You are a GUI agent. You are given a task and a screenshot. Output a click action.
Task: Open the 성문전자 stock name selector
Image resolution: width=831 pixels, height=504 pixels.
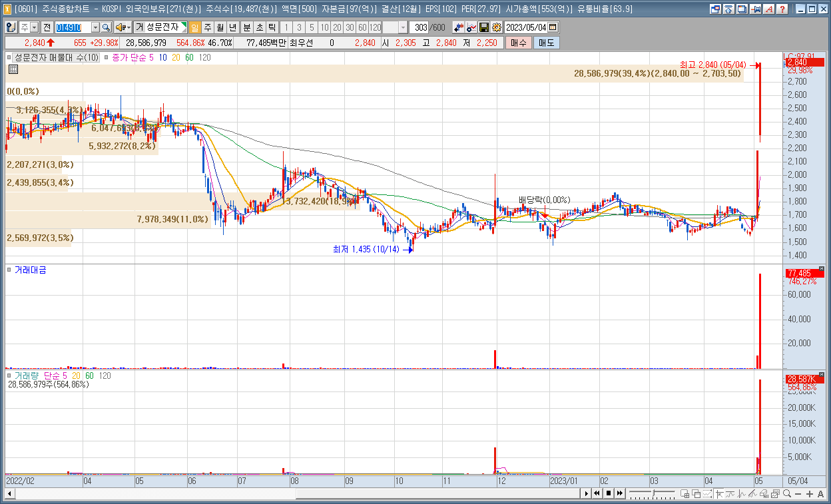160,27
